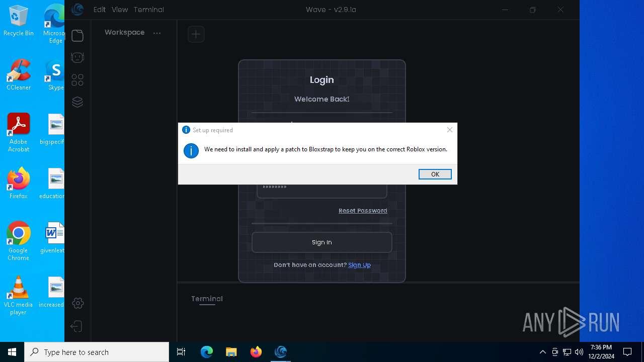Image resolution: width=644 pixels, height=362 pixels.
Task: Open Edge from the taskbar
Action: point(207,352)
